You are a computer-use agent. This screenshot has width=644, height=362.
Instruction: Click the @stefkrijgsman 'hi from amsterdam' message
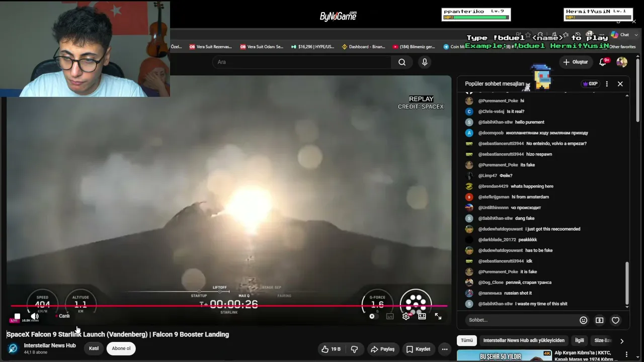coord(507,197)
